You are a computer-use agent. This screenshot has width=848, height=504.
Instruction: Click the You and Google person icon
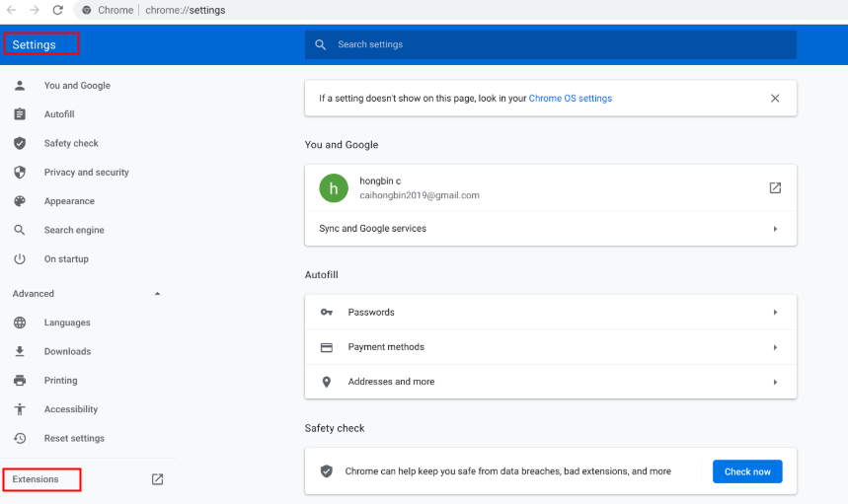pyautogui.click(x=20, y=86)
